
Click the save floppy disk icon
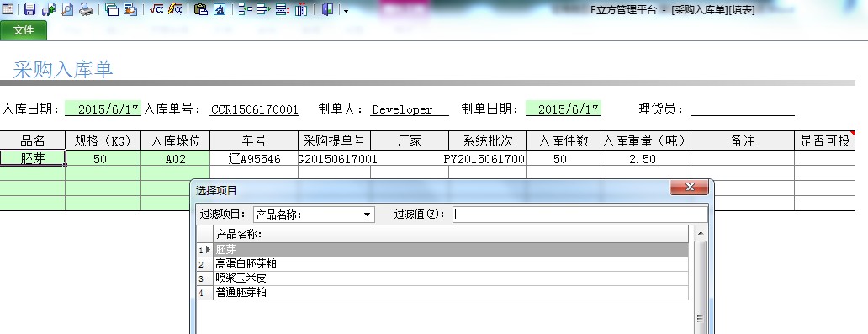pos(30,9)
